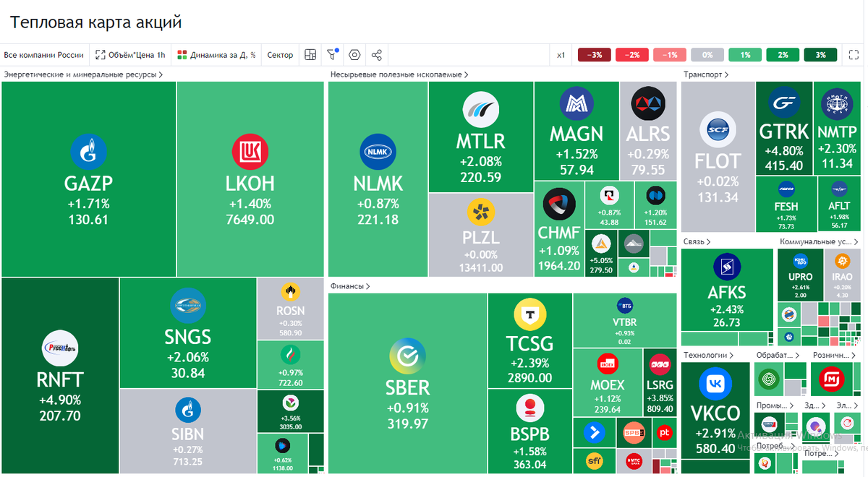Click the Mechel logo in MTLR tile

coord(481,110)
